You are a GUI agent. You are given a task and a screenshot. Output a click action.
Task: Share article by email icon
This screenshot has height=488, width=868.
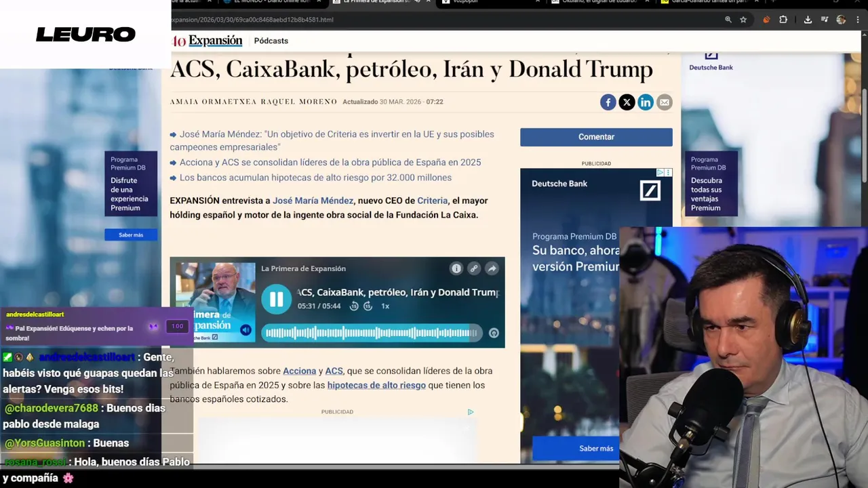[665, 102]
